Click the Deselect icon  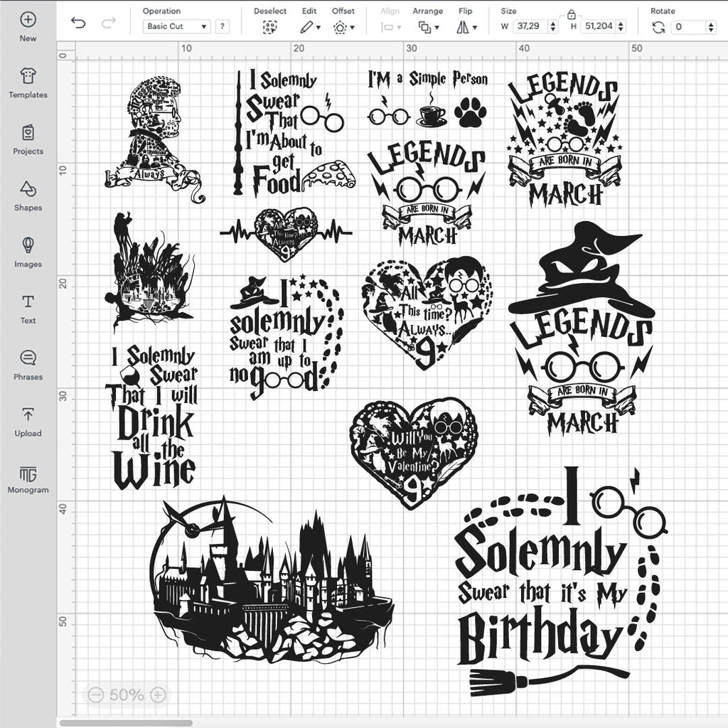coord(269,27)
